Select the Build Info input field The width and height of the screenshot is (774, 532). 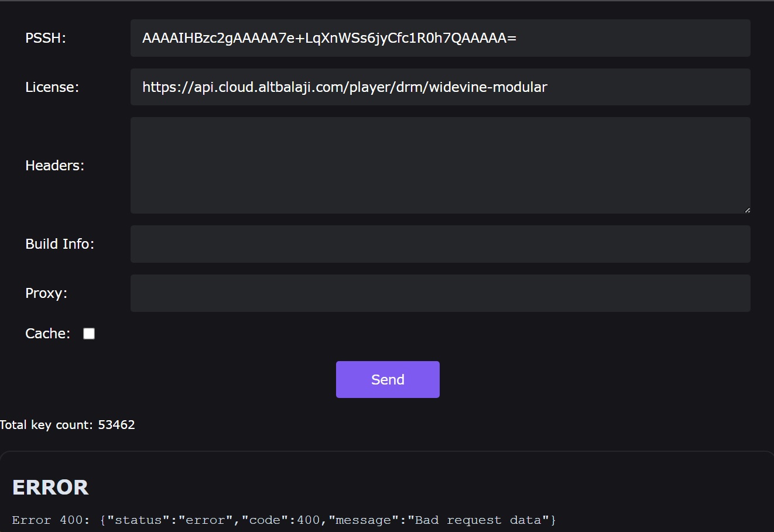click(440, 244)
